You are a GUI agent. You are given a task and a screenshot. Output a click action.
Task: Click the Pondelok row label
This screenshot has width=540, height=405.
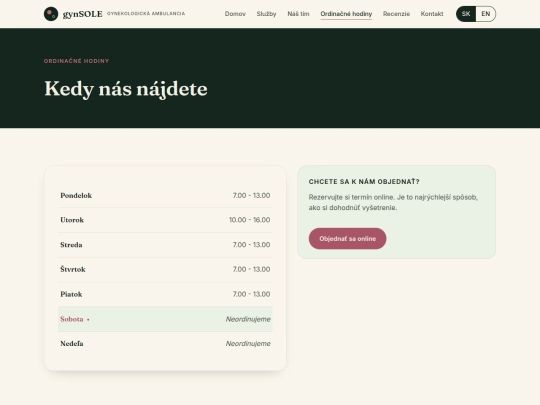76,196
